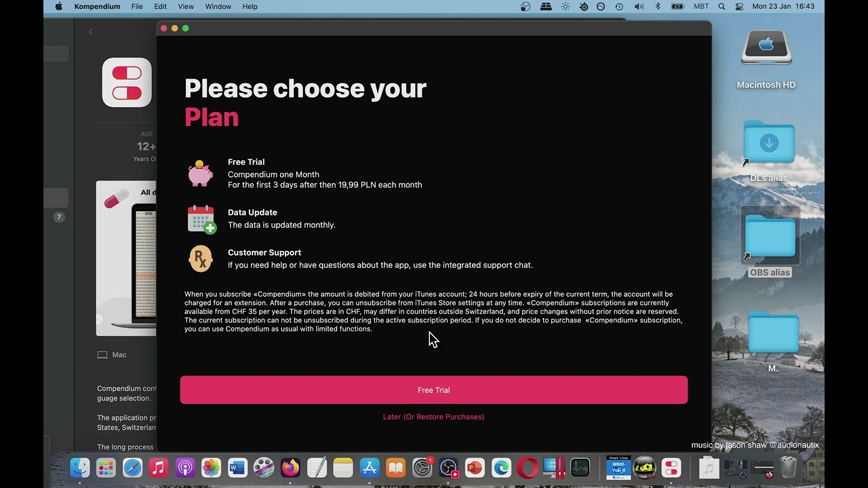Screen dimensions: 868x488
Task: Open Spotlight search in menu bar
Action: pos(722,6)
